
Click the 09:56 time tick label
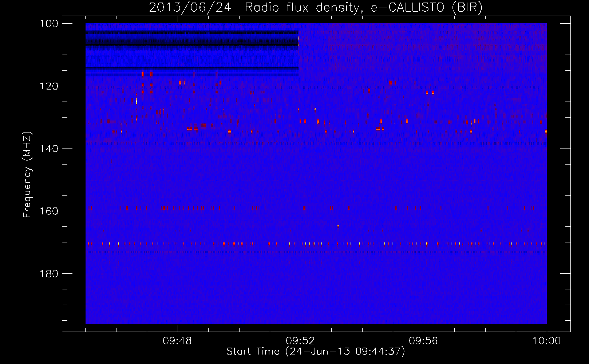pos(423,341)
